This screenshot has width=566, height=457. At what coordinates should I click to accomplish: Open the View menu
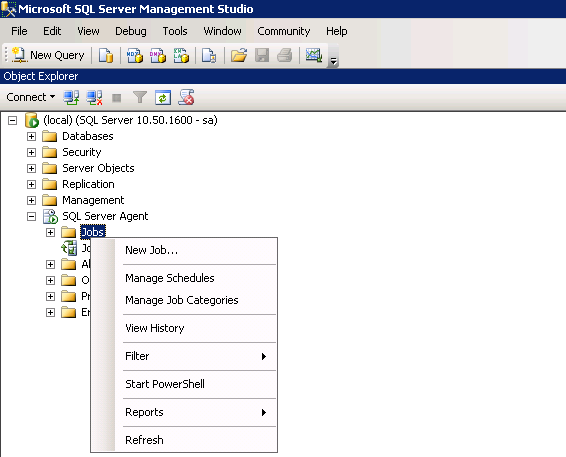(88, 31)
